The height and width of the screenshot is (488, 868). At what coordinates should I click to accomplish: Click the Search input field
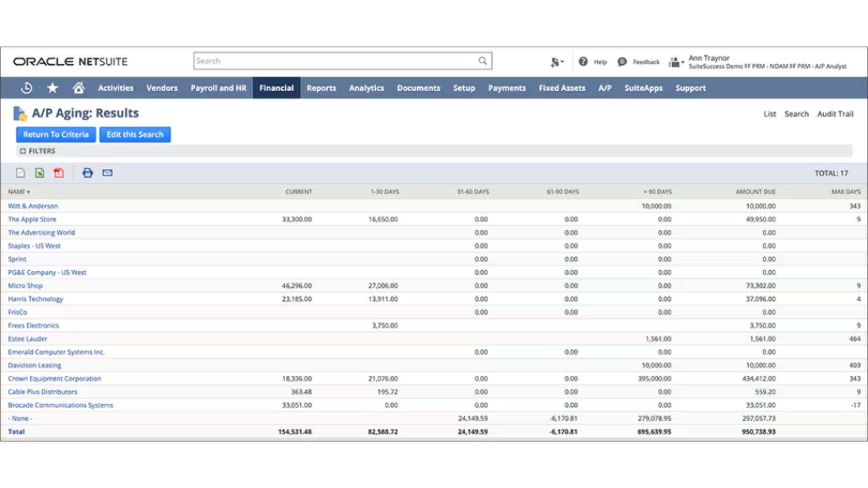coord(342,60)
